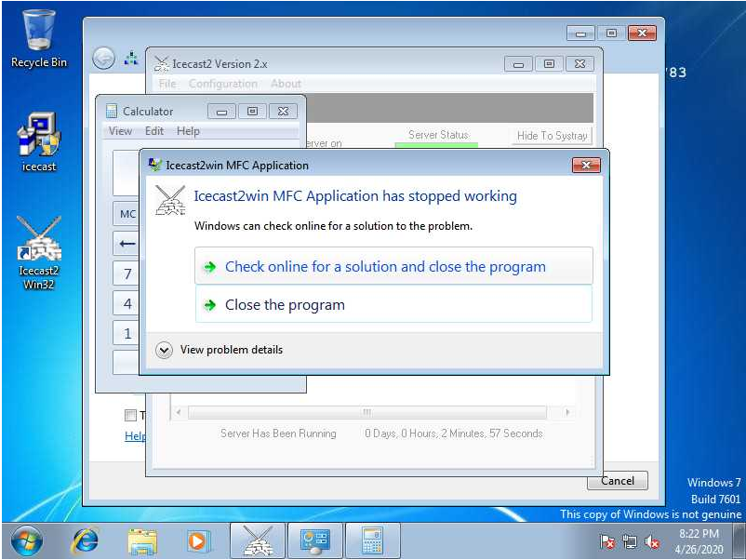
Task: Switch to Icecast2 via taskbar icon
Action: [258, 540]
